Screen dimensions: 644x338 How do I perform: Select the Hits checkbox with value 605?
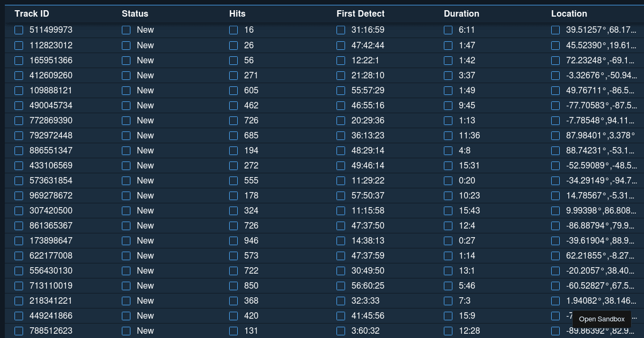pyautogui.click(x=233, y=90)
